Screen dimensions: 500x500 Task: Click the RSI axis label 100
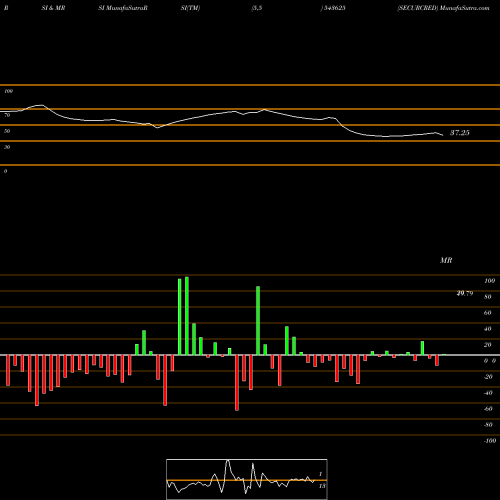coord(8,91)
